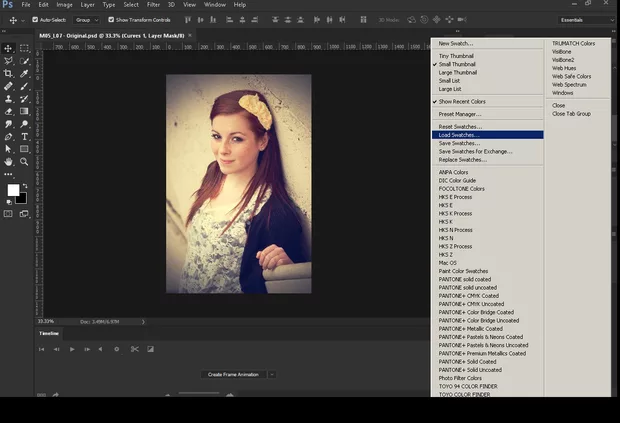Select the Move tool in the toolbox
The image size is (620, 423).
click(9, 48)
